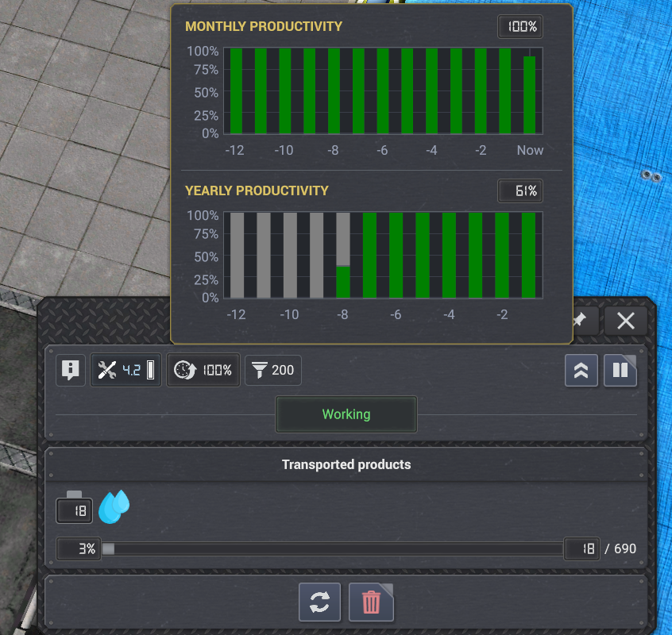Open the maintenance 4.2 wrench indicator

[x=126, y=370]
